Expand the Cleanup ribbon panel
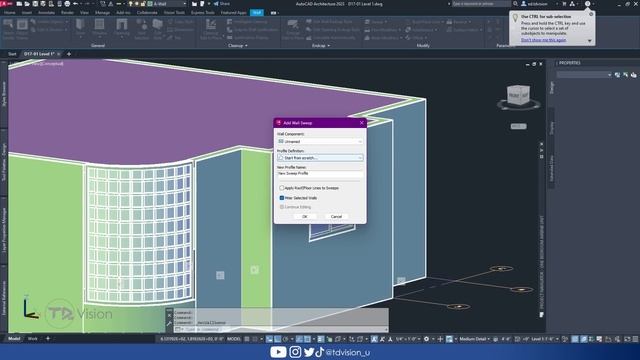 (238, 46)
